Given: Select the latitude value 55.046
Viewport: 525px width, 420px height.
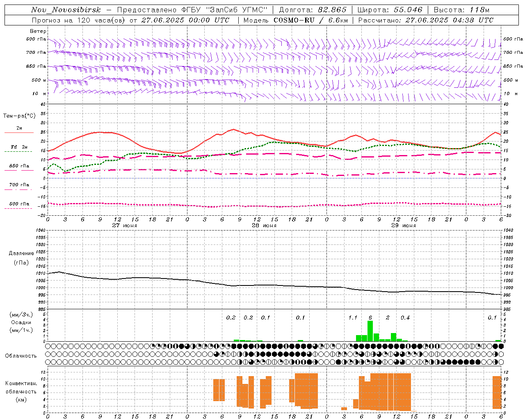Looking at the screenshot, I should (408, 10).
